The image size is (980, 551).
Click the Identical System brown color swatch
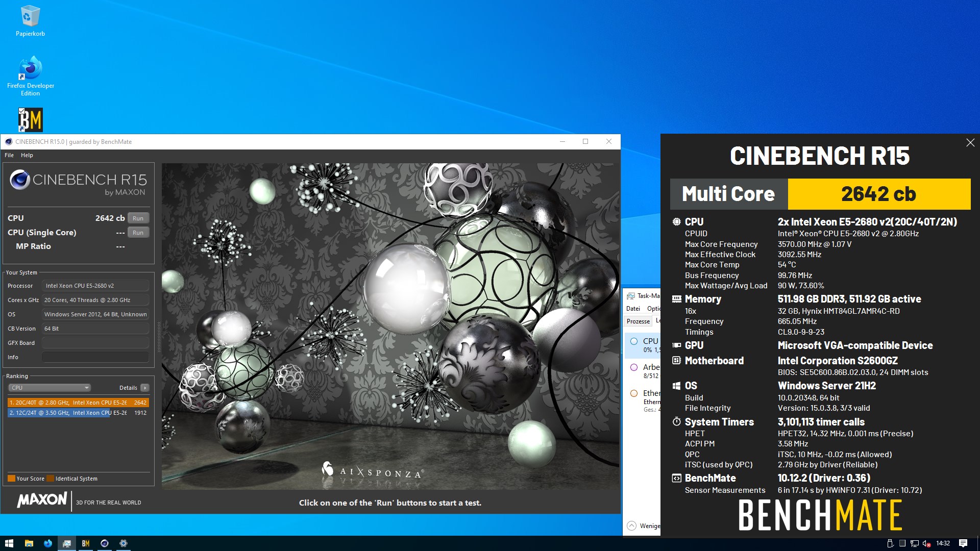[50, 479]
